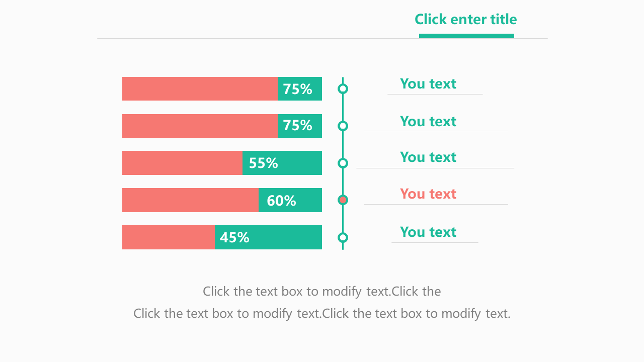
Task: Select the red-colored "You text" label
Action: tap(428, 194)
